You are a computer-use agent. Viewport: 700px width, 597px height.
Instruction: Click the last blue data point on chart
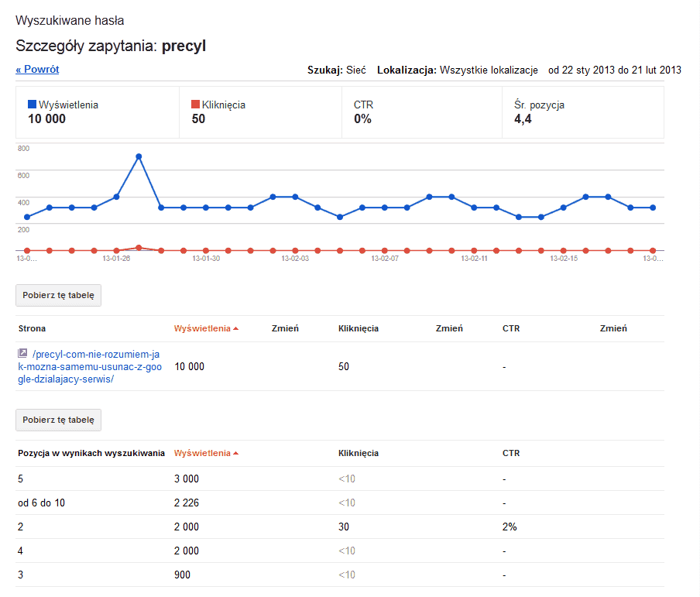(653, 208)
